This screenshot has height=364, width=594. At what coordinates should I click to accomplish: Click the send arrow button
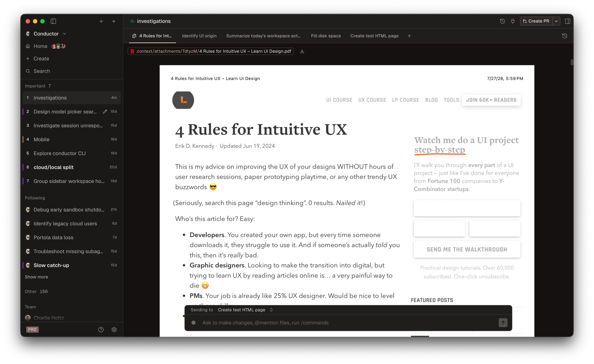click(x=503, y=323)
